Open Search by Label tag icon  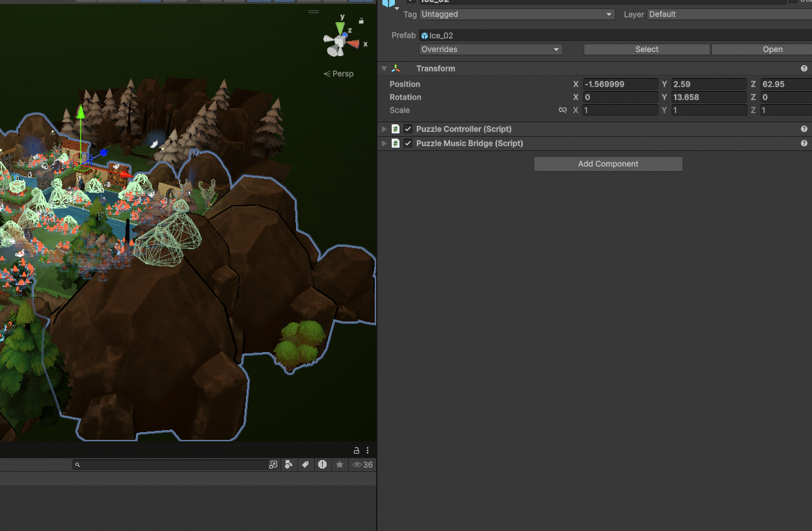(x=305, y=465)
